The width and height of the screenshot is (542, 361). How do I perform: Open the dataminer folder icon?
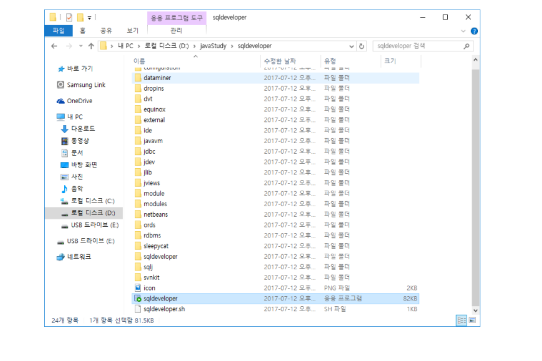click(138, 78)
